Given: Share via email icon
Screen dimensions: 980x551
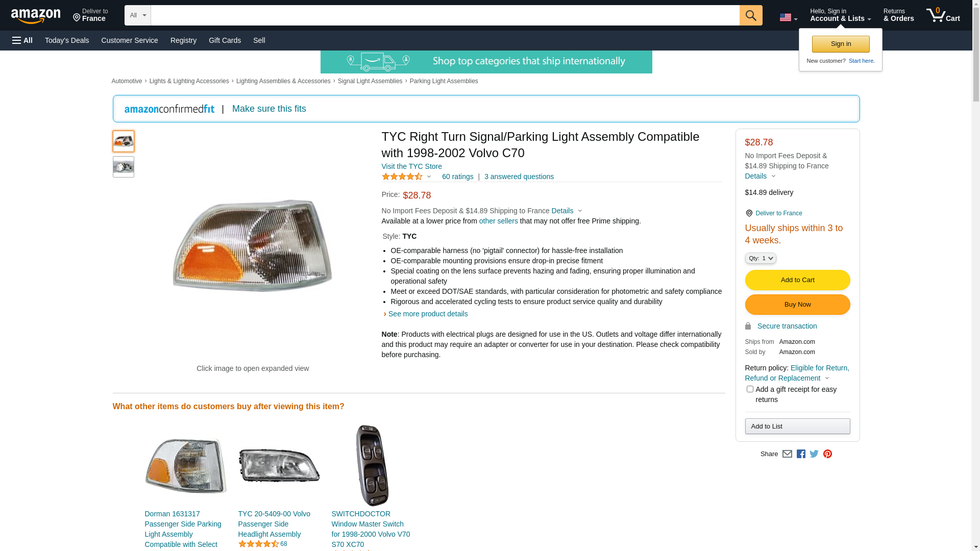Looking at the screenshot, I should coord(787,454).
